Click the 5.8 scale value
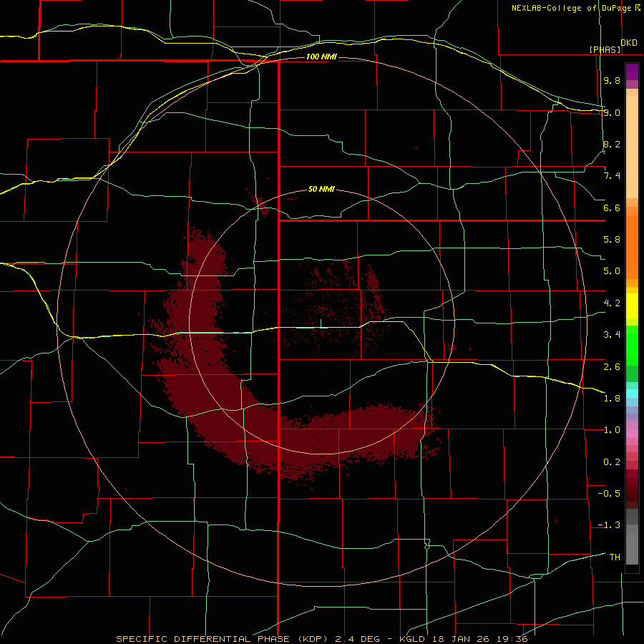Viewport: 644px width, 644px height. pos(612,240)
